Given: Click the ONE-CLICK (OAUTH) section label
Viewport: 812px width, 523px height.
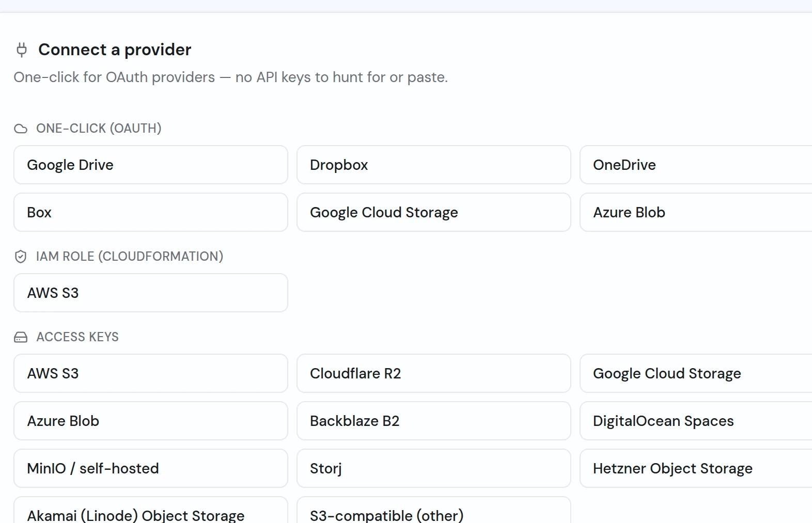Looking at the screenshot, I should 99,129.
